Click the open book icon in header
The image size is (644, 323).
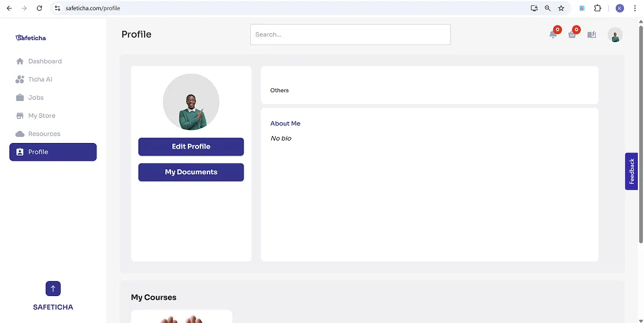[591, 34]
